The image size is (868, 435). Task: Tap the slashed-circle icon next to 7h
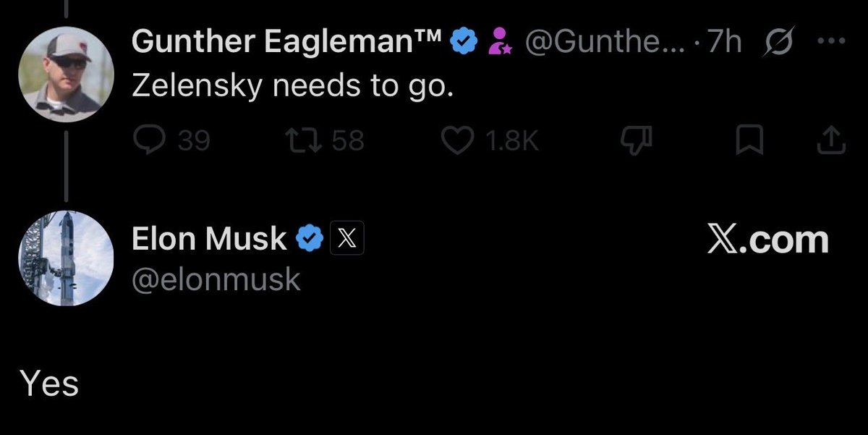click(x=778, y=43)
